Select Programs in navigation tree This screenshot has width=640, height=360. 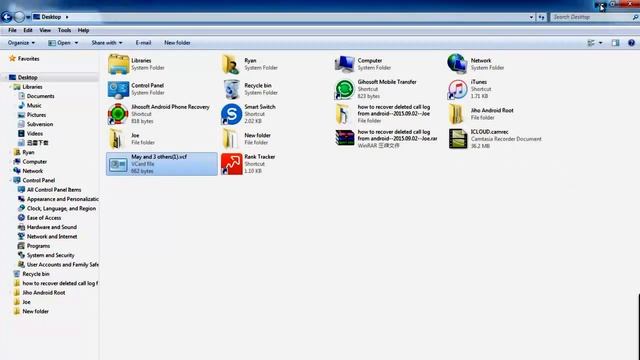[38, 247]
